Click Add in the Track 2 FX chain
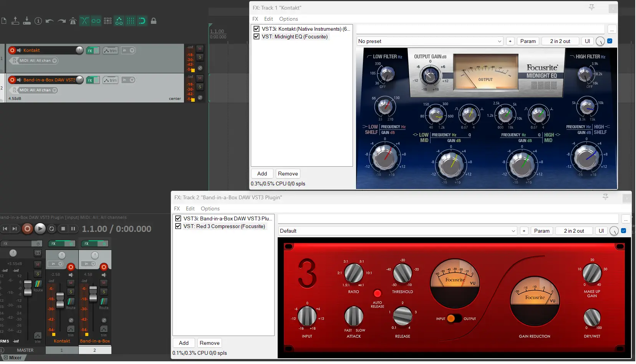The image size is (636, 364). point(184,342)
